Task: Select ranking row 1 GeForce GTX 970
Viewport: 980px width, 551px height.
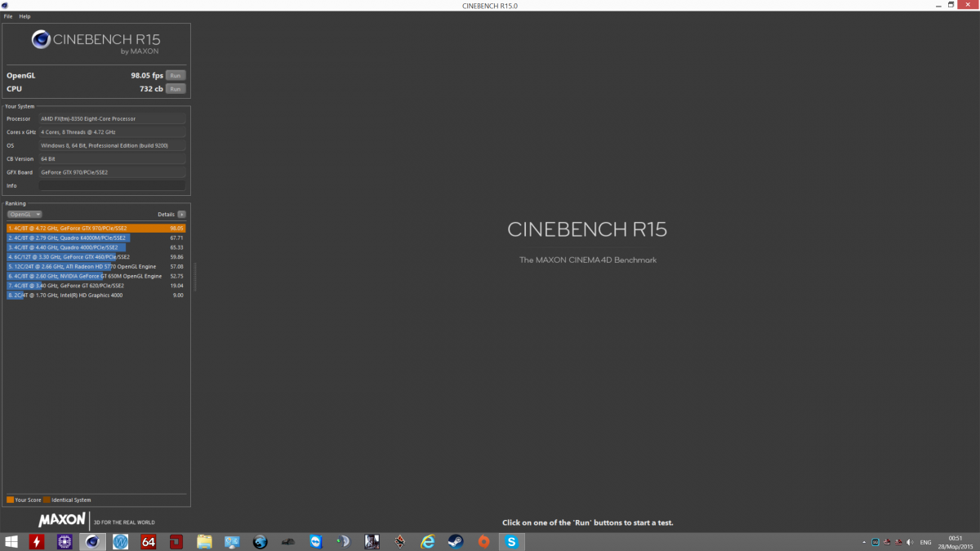Action: [x=96, y=228]
